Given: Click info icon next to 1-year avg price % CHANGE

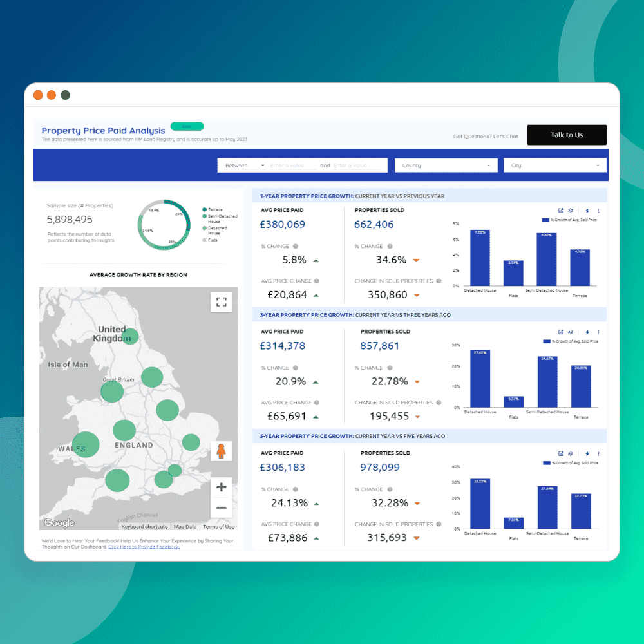Looking at the screenshot, I should (296, 247).
